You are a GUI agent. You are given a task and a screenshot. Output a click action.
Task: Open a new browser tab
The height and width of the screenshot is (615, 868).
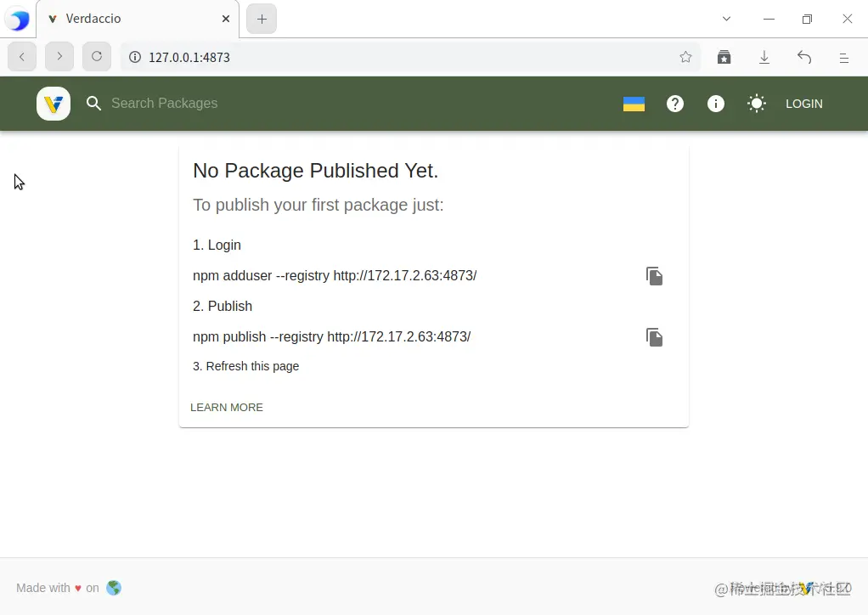point(262,19)
